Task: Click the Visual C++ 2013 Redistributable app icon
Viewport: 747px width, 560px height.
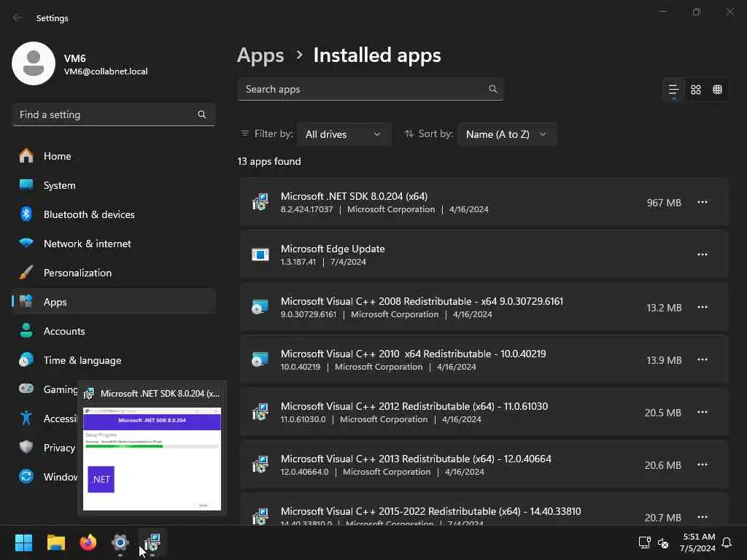Action: [x=260, y=464]
